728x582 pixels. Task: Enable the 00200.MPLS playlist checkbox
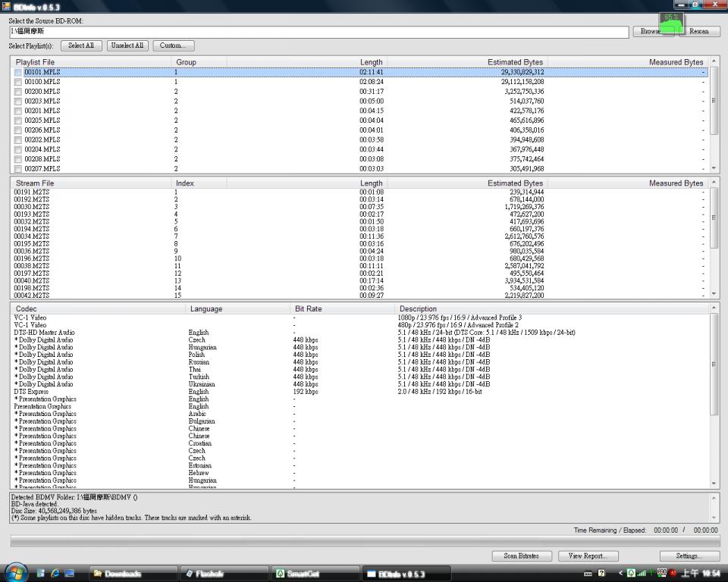tap(18, 92)
